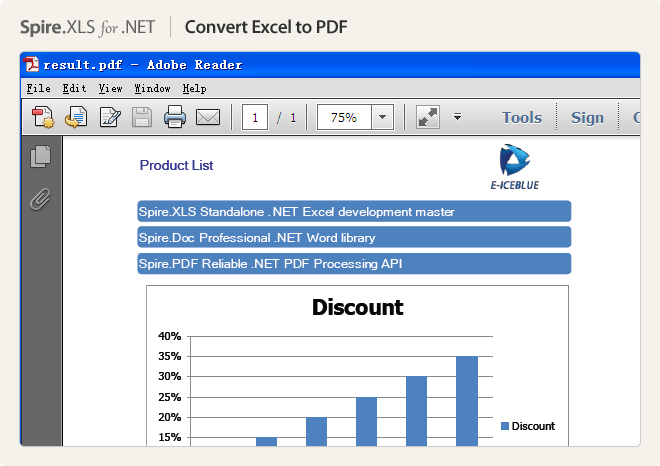The image size is (660, 466).
Task: Open the attachments paperclip sidebar icon
Action: pyautogui.click(x=40, y=199)
